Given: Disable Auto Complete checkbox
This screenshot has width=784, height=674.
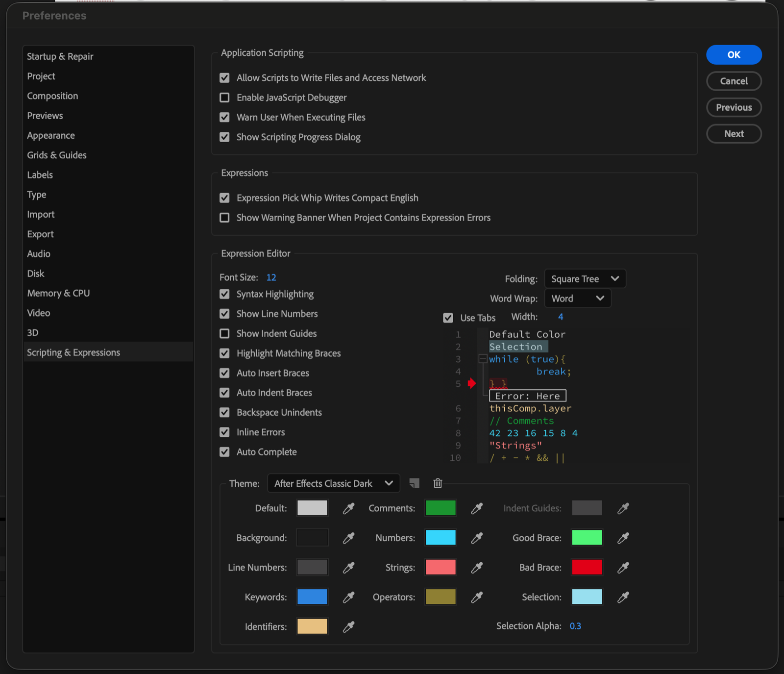Looking at the screenshot, I should [x=224, y=452].
